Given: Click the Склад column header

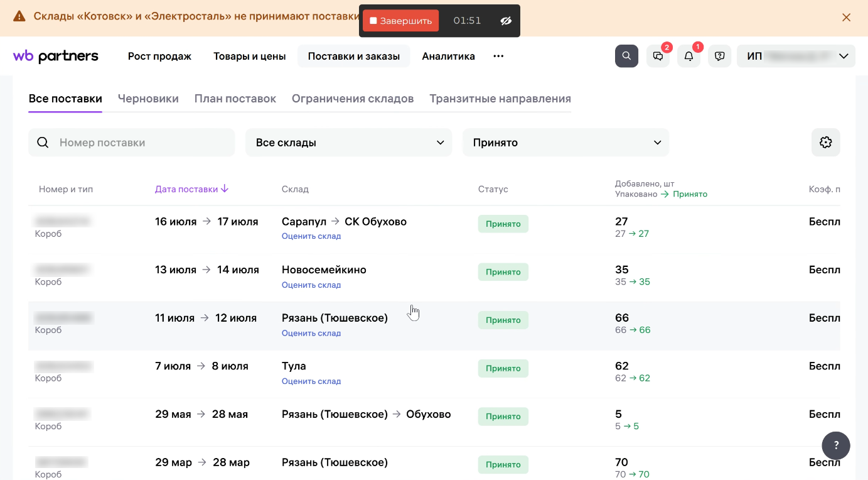Looking at the screenshot, I should (x=295, y=189).
